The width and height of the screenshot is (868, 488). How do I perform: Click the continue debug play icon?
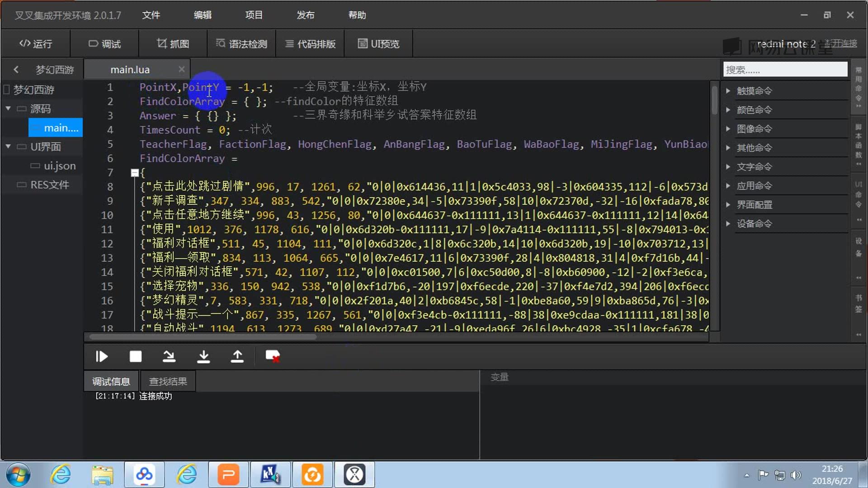[102, 357]
